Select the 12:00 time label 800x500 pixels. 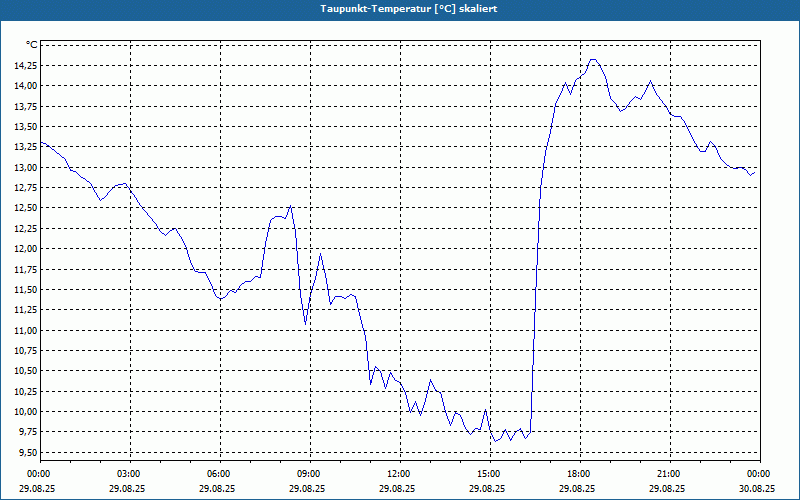coord(400,474)
